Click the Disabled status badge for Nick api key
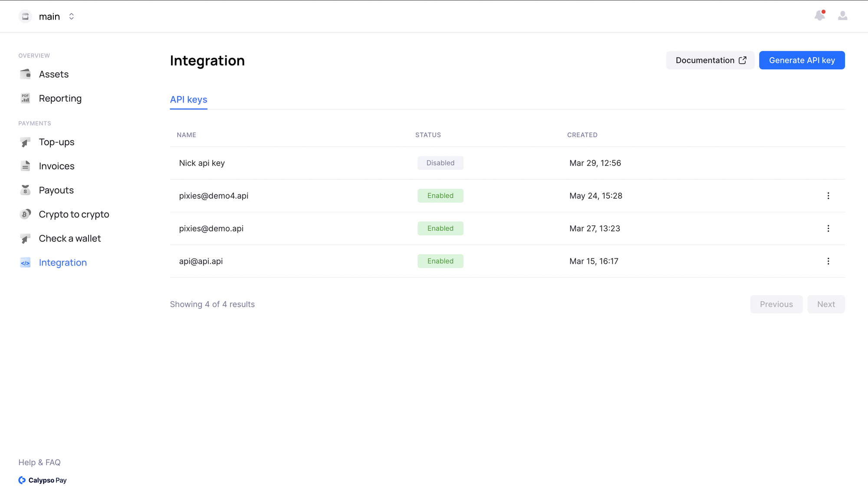The image size is (868, 493). [440, 163]
